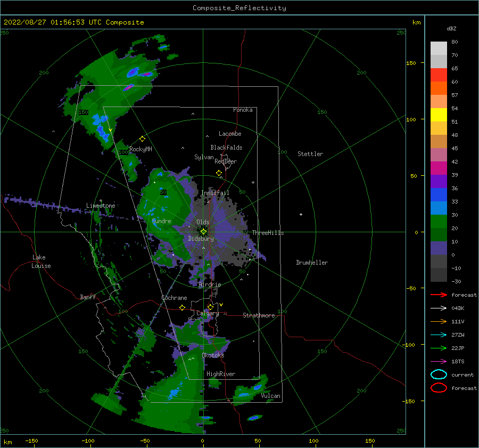Click the white plus marker east of ThreeHills
The width and height of the screenshot is (479, 448).
tap(301, 214)
